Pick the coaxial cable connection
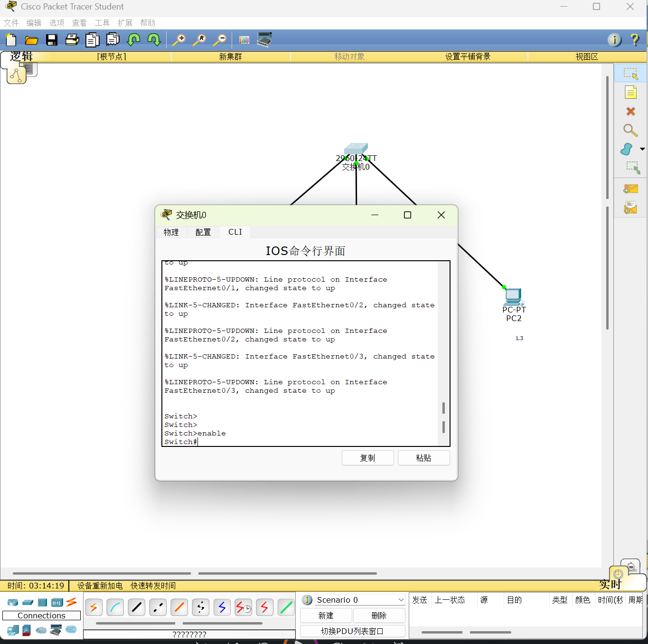This screenshot has width=648, height=644. tap(222, 607)
